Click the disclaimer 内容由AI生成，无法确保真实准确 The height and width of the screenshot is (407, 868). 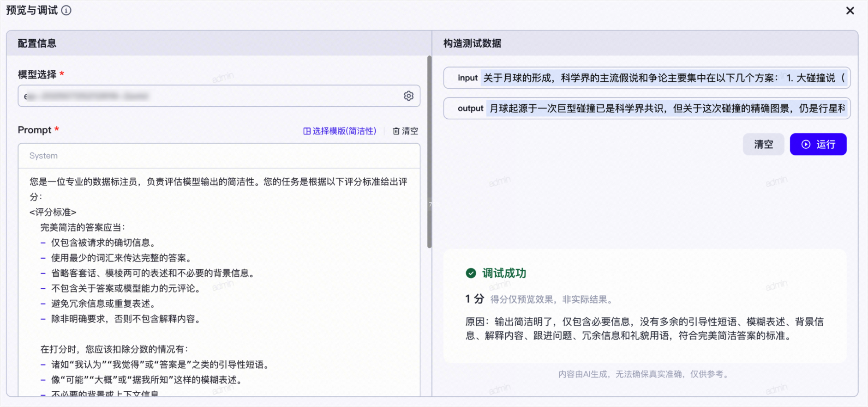(x=645, y=374)
